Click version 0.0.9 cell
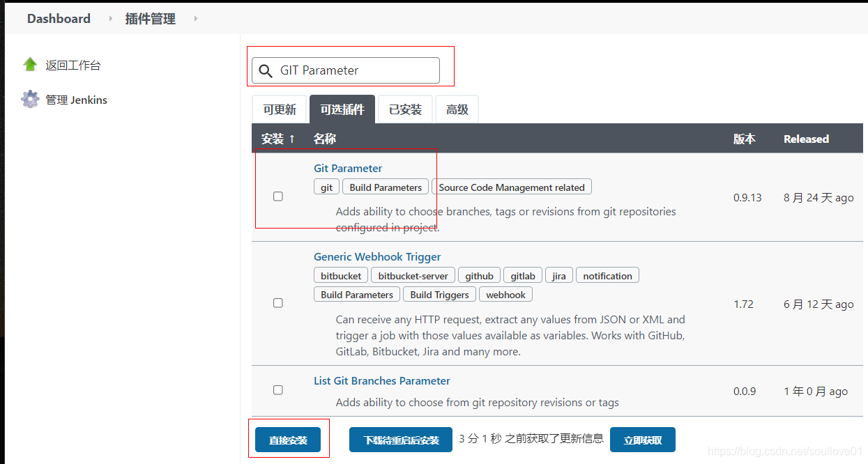Screen dimensions: 868x464 point(745,391)
